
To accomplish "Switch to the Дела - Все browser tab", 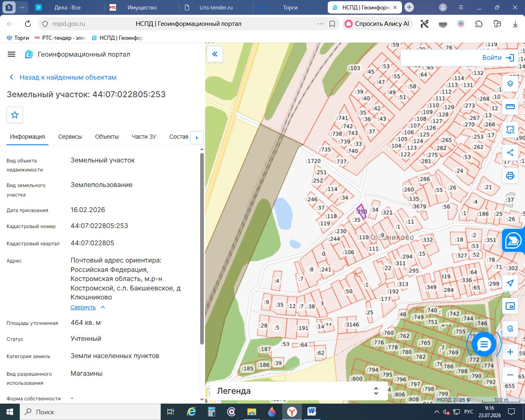I will (x=67, y=7).
